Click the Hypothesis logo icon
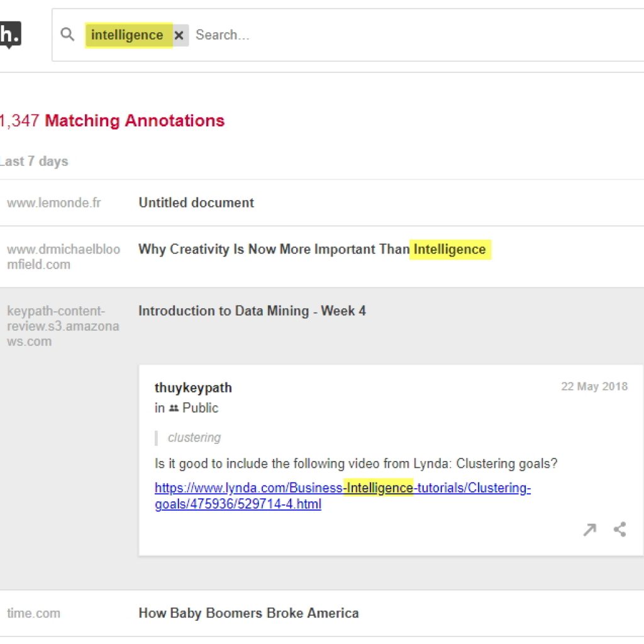644x644 pixels. tap(10, 35)
